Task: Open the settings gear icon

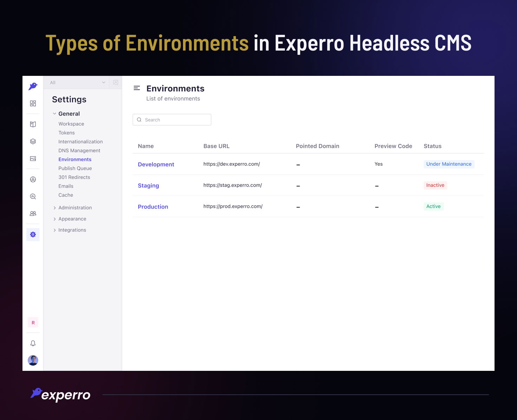Action: pos(33,234)
